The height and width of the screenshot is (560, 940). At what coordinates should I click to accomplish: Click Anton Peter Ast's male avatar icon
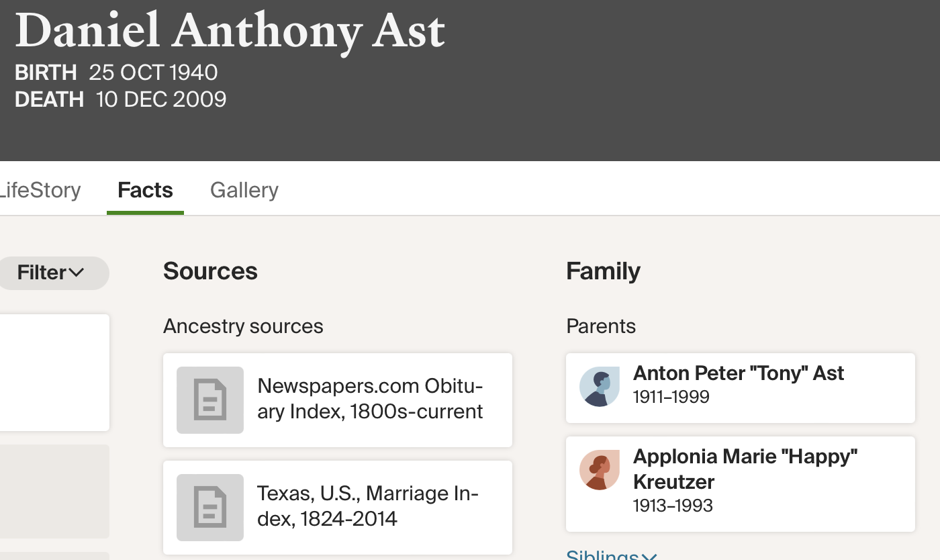click(600, 387)
